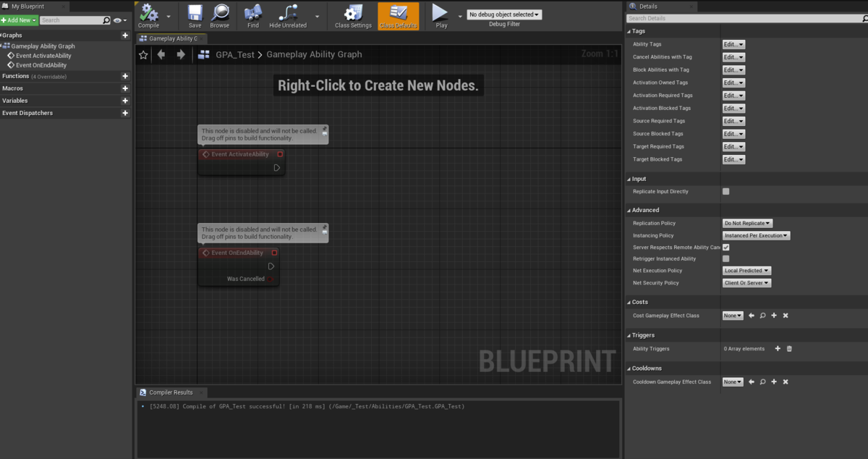Select Gameplay Ability Graph tree entry
The height and width of the screenshot is (459, 868).
(x=43, y=46)
